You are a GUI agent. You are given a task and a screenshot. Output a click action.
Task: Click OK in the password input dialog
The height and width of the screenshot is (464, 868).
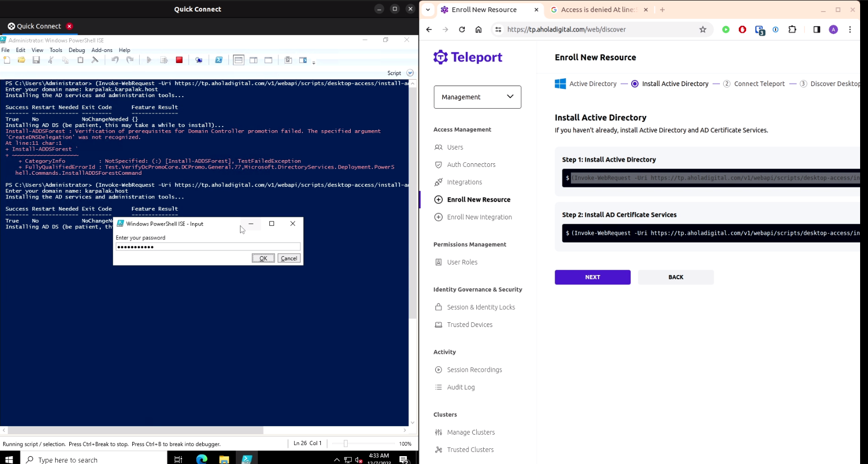pos(263,258)
